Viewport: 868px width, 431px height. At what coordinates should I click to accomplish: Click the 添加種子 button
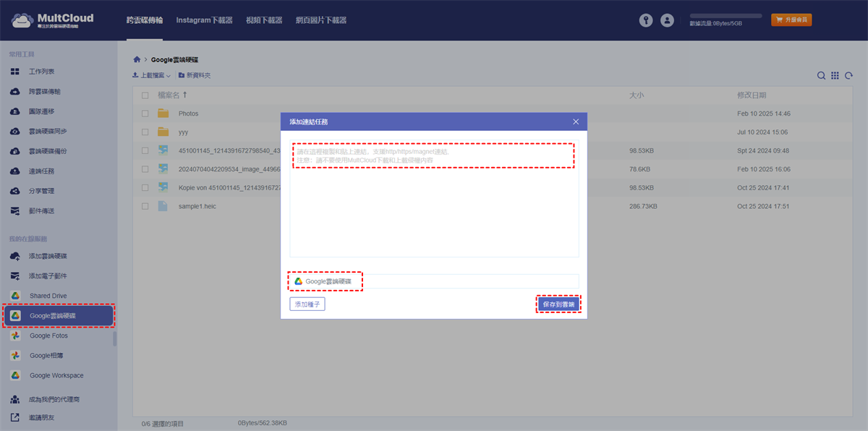click(307, 304)
